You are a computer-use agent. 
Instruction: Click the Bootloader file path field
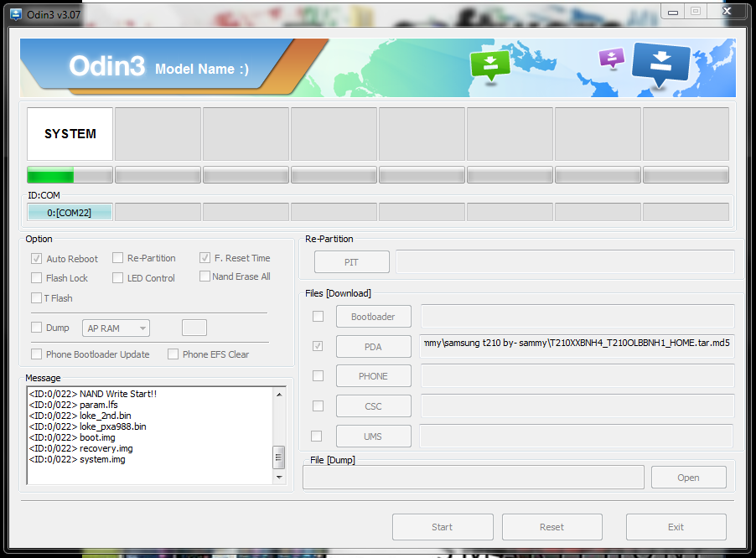pyautogui.click(x=577, y=316)
